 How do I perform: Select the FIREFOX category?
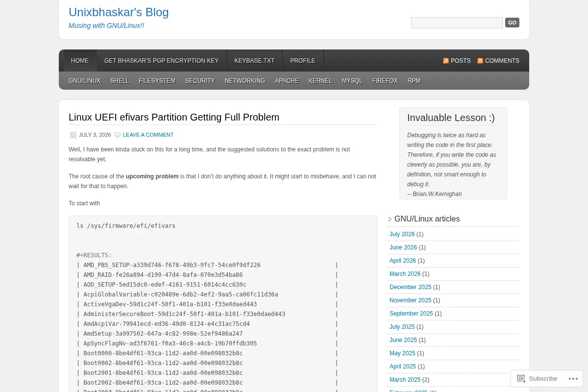(385, 81)
